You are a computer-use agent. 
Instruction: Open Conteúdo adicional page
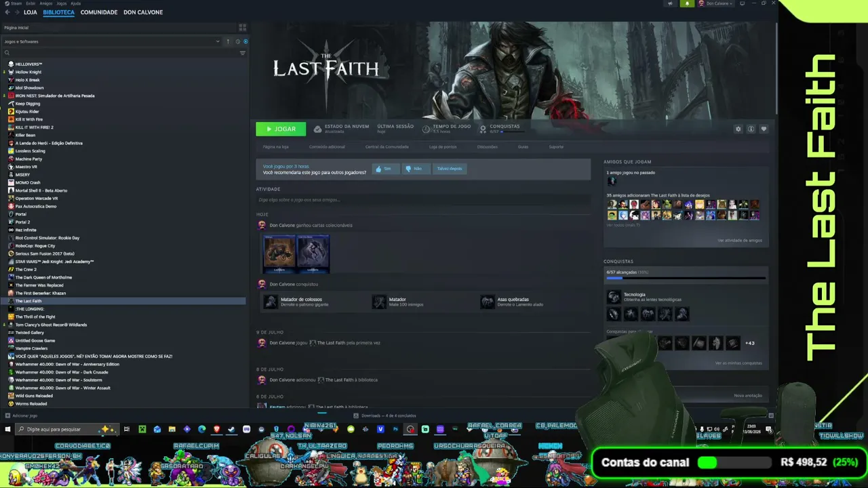pos(327,146)
